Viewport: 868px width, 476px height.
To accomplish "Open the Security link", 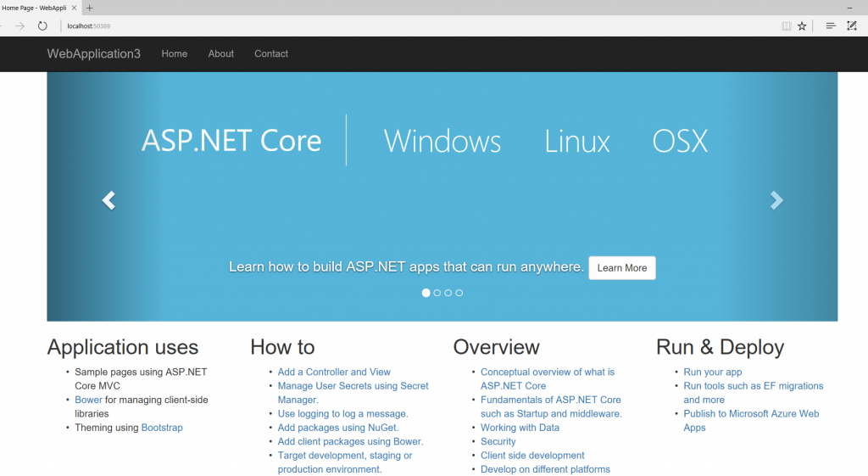I will [498, 441].
